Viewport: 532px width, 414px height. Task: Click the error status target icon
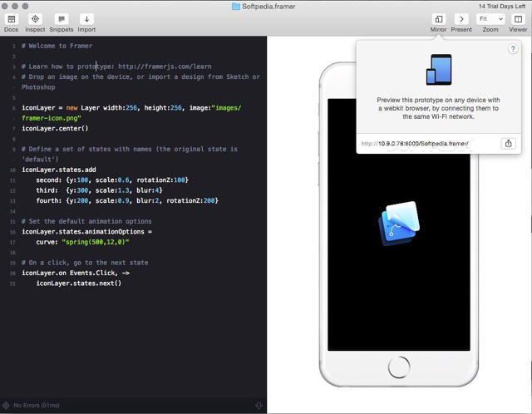click(x=6, y=405)
